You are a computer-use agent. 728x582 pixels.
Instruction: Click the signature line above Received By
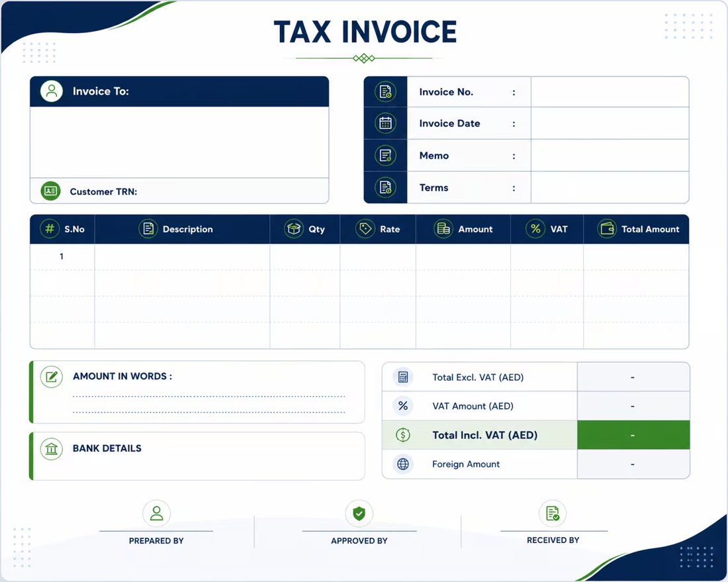[x=554, y=531]
